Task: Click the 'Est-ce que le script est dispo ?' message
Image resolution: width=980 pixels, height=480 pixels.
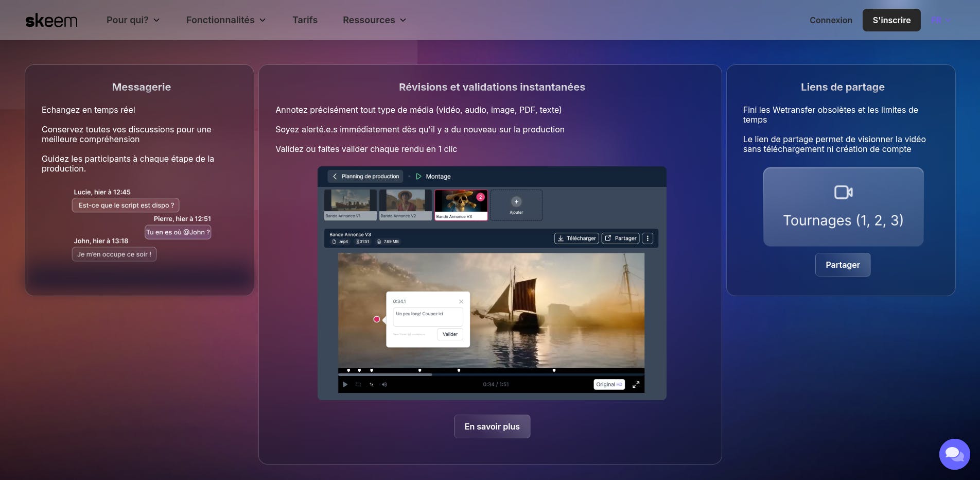Action: (x=126, y=205)
